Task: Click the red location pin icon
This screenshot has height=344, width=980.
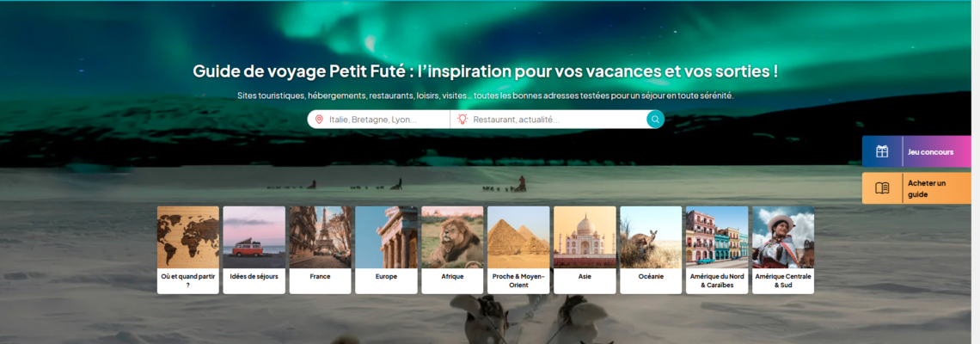Action: (319, 120)
